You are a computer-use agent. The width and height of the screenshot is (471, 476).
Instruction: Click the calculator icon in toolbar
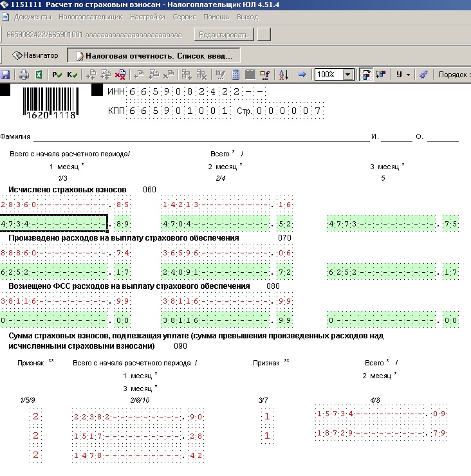(x=235, y=75)
